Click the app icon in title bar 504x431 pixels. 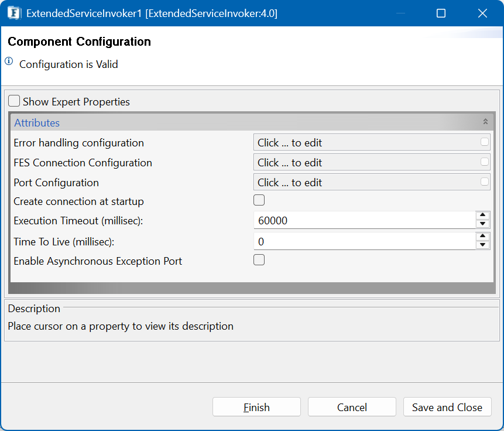coord(15,13)
